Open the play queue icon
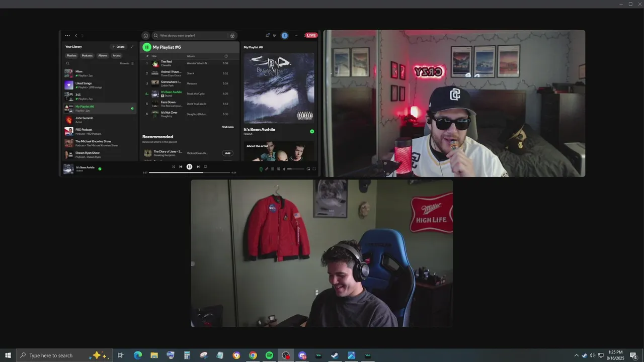The image size is (644, 362). tap(273, 169)
